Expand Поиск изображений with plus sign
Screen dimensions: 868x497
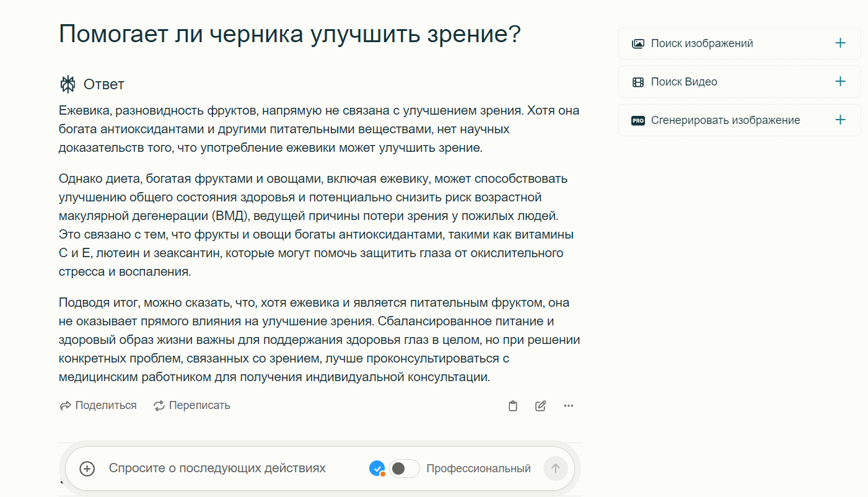pyautogui.click(x=840, y=43)
